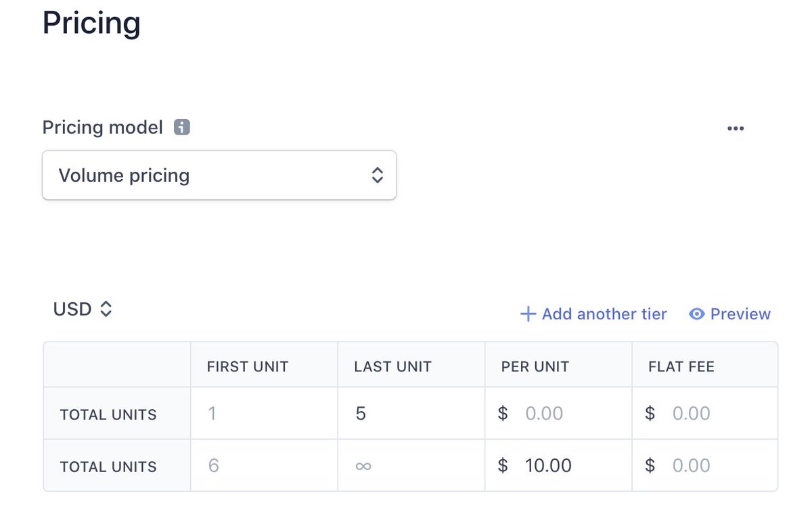
Task: Click the chevron arrows beside USD
Action: (106, 309)
